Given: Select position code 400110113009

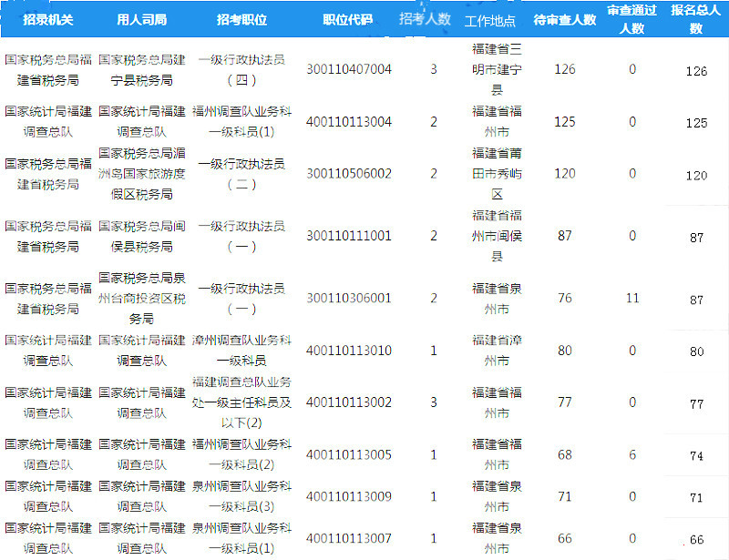Looking at the screenshot, I should tap(349, 497).
